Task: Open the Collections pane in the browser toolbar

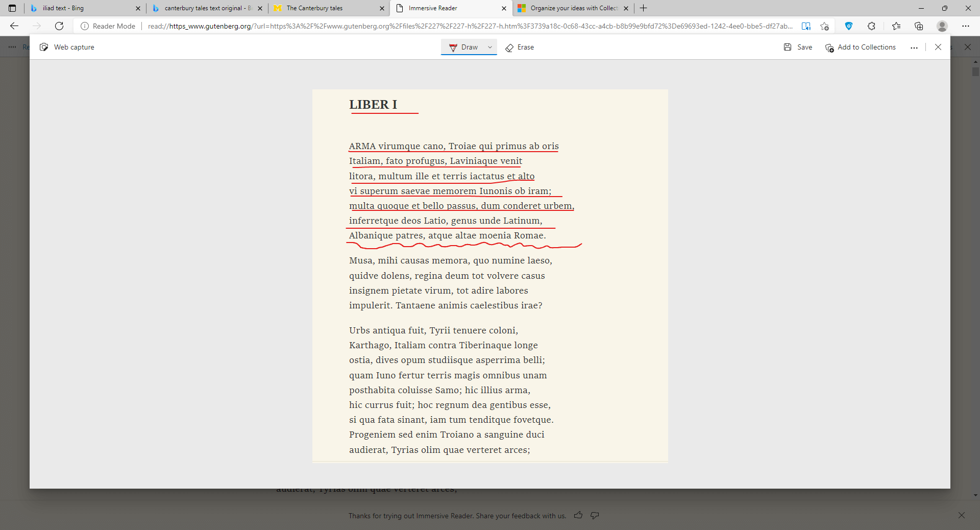Action: 919,26
